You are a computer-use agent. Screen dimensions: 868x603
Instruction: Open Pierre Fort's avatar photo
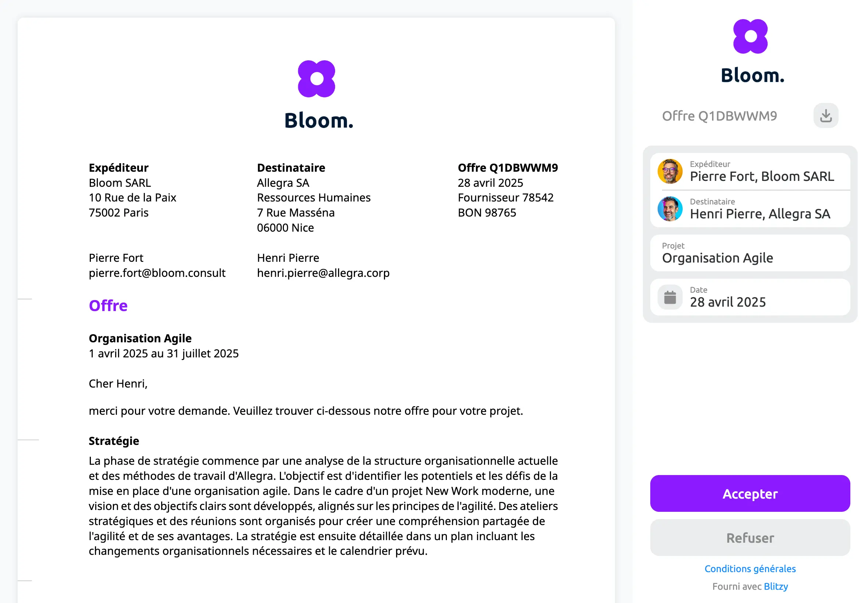(x=670, y=171)
